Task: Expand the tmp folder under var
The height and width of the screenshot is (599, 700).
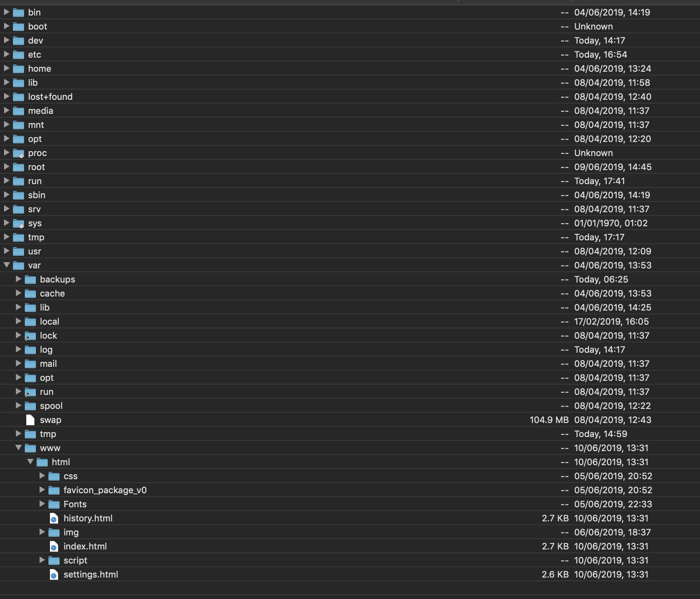Action: 18,433
